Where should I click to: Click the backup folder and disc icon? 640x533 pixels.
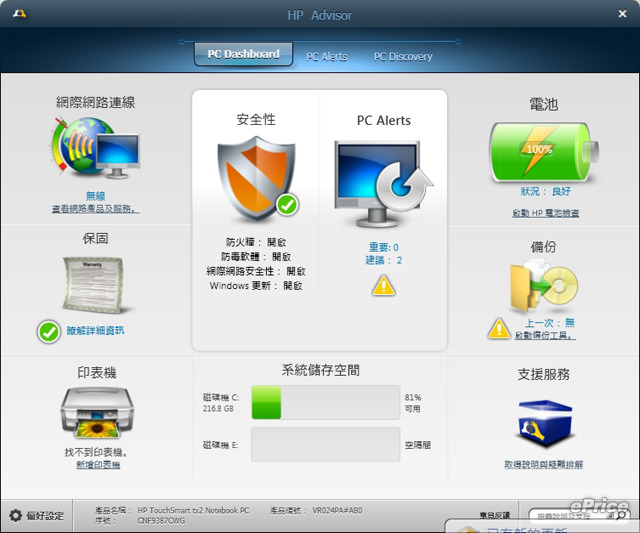click(543, 286)
